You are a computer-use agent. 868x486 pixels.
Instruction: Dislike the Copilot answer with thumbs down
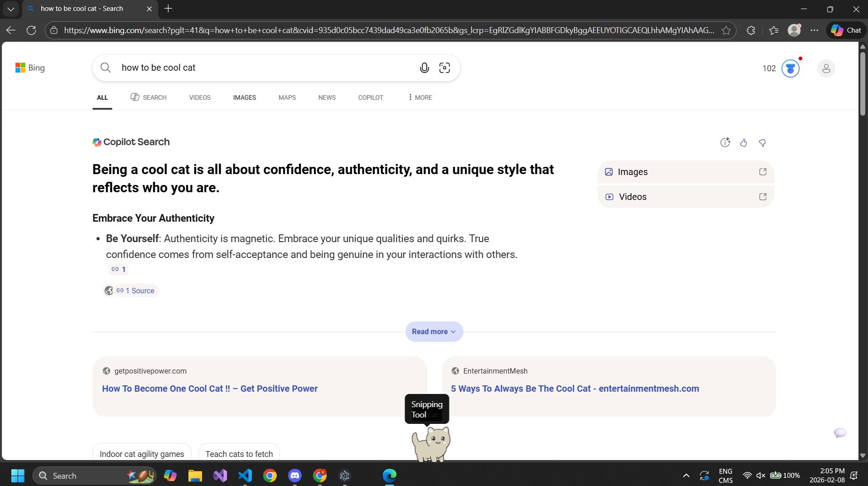coord(762,143)
